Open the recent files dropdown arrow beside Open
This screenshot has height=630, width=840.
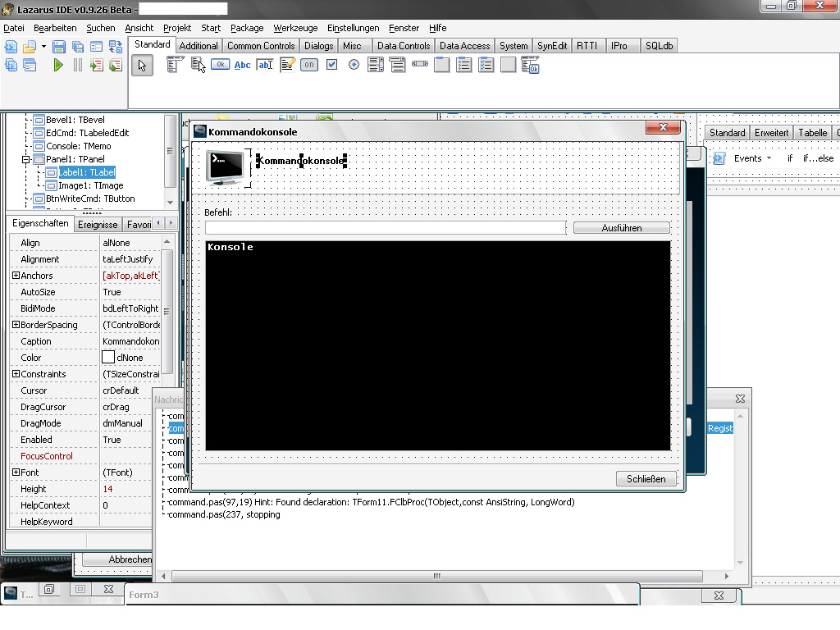coord(43,47)
